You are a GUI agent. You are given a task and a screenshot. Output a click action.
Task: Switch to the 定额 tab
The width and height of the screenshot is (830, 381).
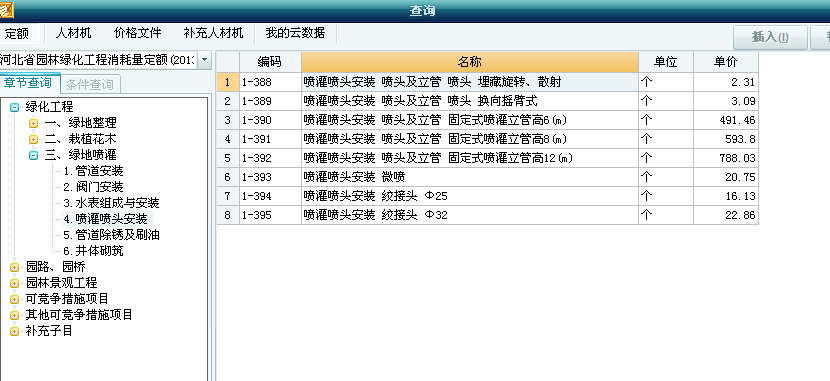tap(16, 34)
